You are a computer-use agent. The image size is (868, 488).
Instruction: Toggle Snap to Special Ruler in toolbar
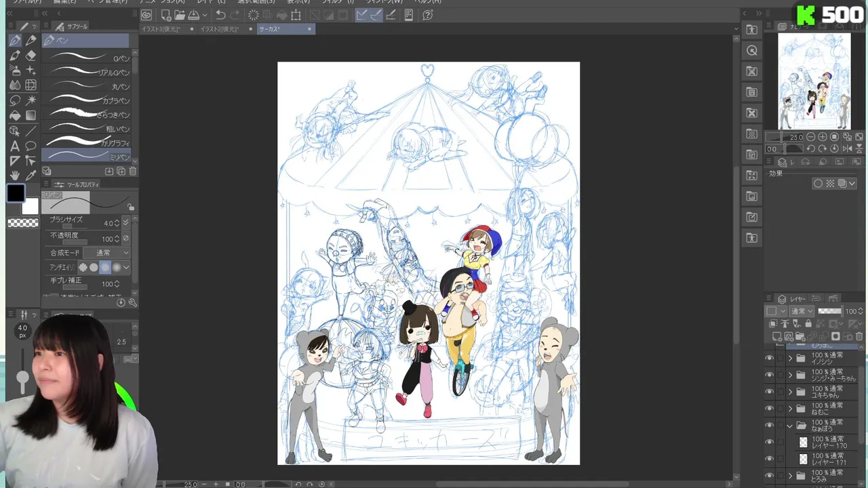pyautogui.click(x=376, y=15)
